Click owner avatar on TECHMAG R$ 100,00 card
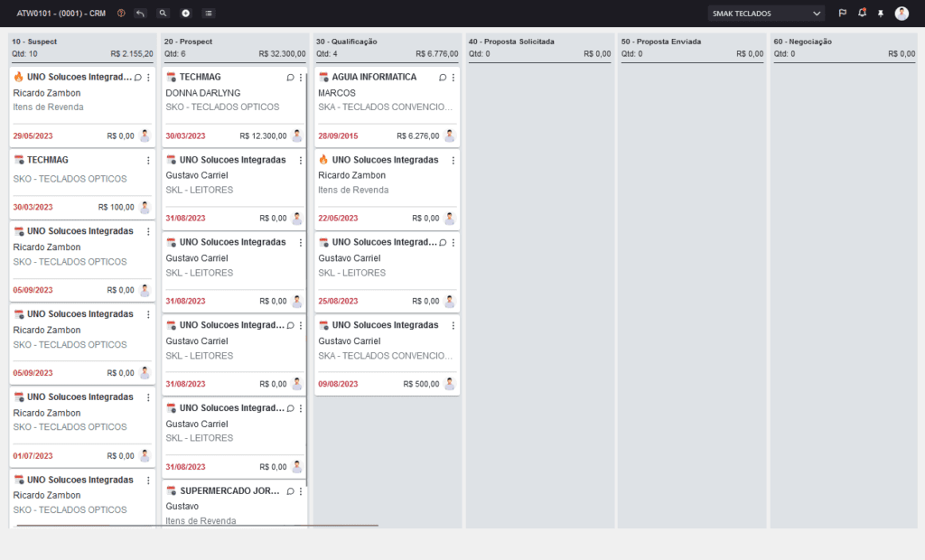This screenshot has height=560, width=925. click(x=145, y=207)
